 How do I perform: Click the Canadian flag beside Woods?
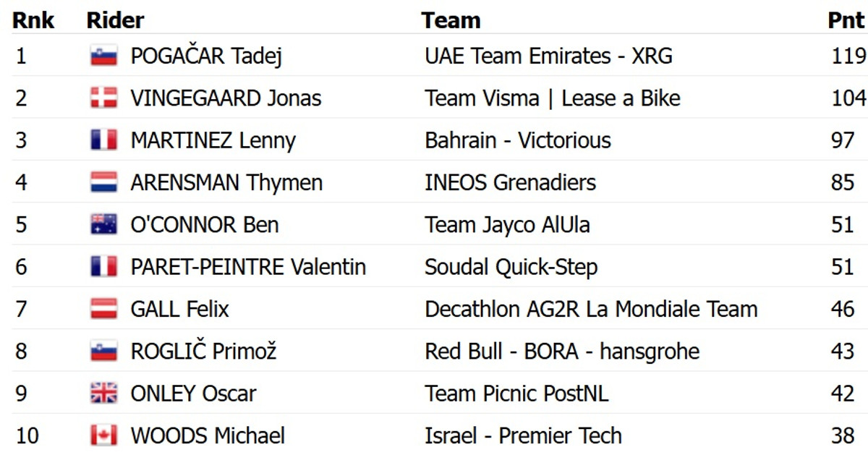(x=103, y=435)
